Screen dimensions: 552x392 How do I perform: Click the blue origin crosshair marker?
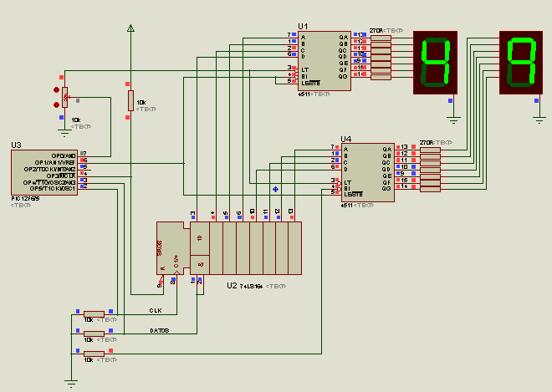276,190
